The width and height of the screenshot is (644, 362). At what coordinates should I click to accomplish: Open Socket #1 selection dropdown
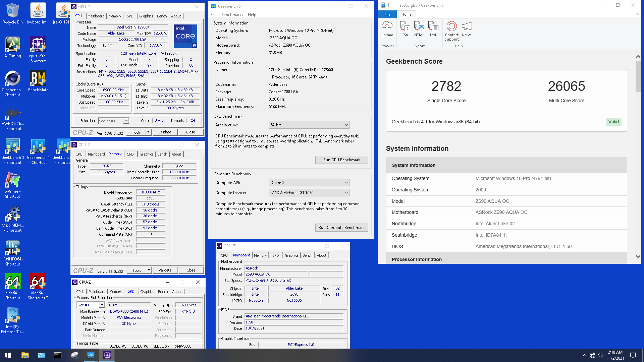[113, 121]
